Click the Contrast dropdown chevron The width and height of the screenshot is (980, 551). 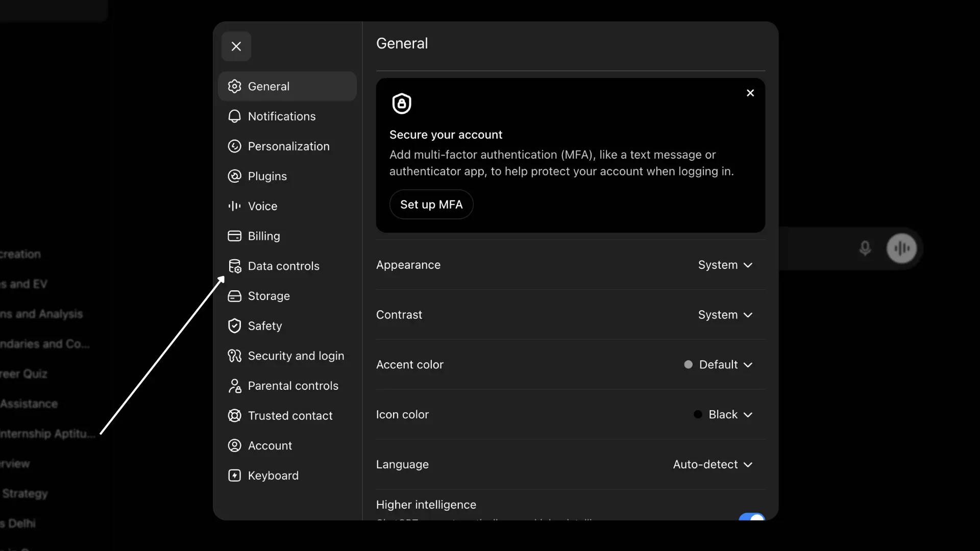pos(748,315)
